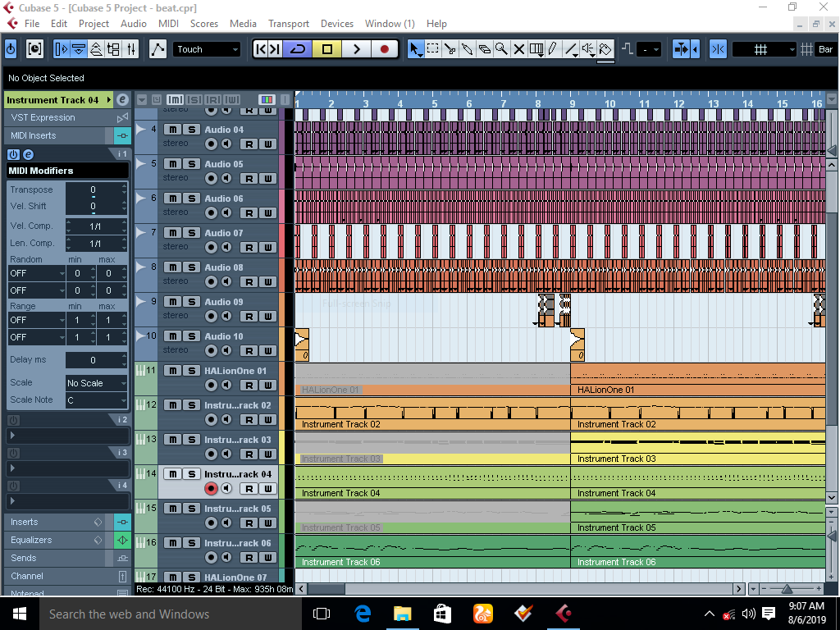840x630 pixels.
Task: Select the Play speaker tool
Action: tap(588, 49)
